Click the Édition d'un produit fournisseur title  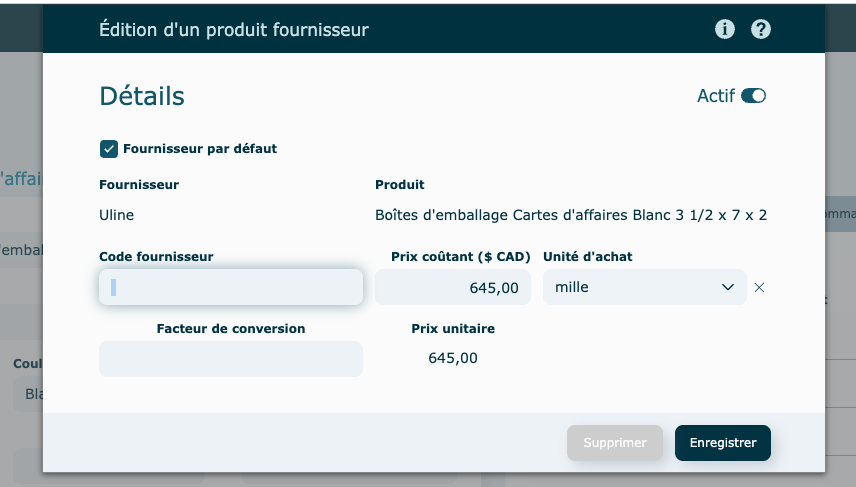click(x=234, y=30)
